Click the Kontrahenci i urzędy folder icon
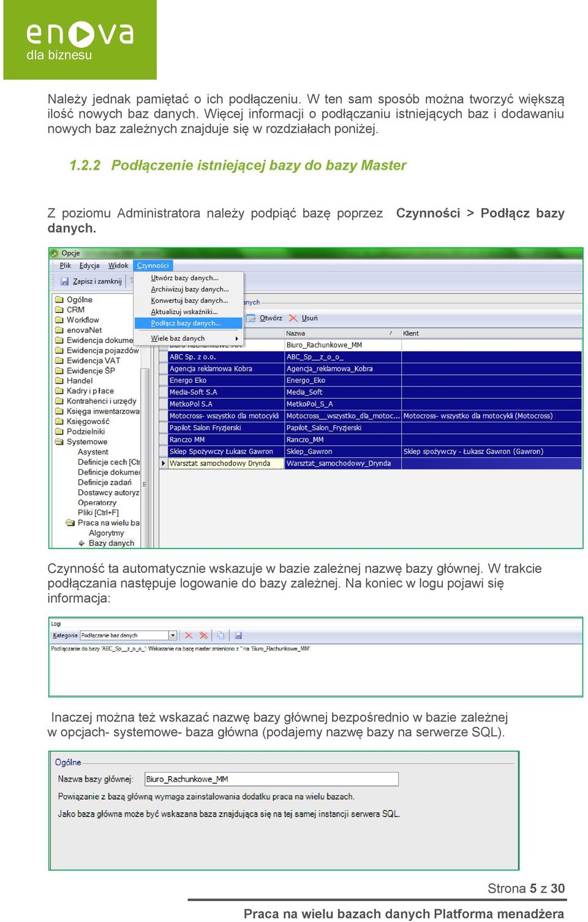This screenshot has height=922, width=588. point(59,401)
